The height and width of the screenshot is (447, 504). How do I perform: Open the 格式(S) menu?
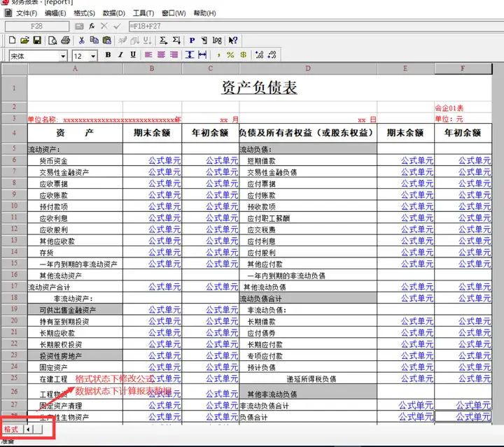84,13
